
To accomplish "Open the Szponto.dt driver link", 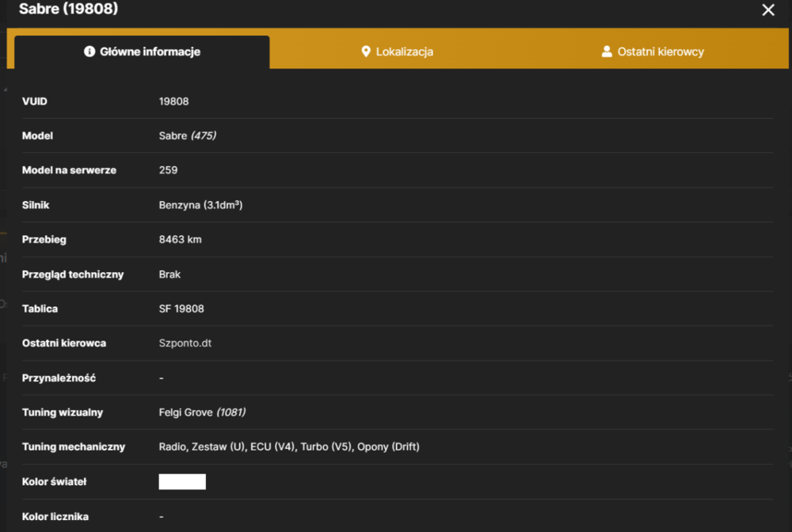I will tap(185, 344).
